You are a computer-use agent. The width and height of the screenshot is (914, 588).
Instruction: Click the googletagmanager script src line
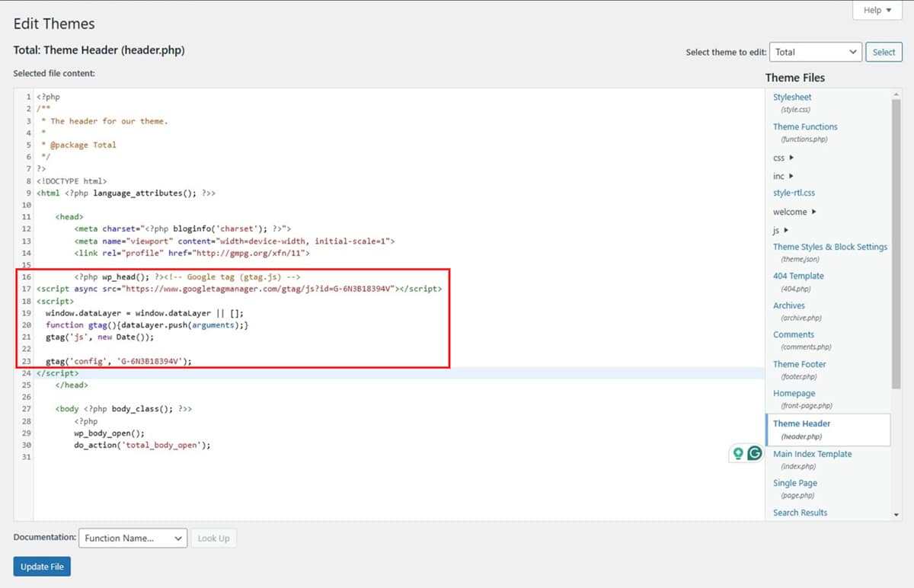tap(239, 289)
